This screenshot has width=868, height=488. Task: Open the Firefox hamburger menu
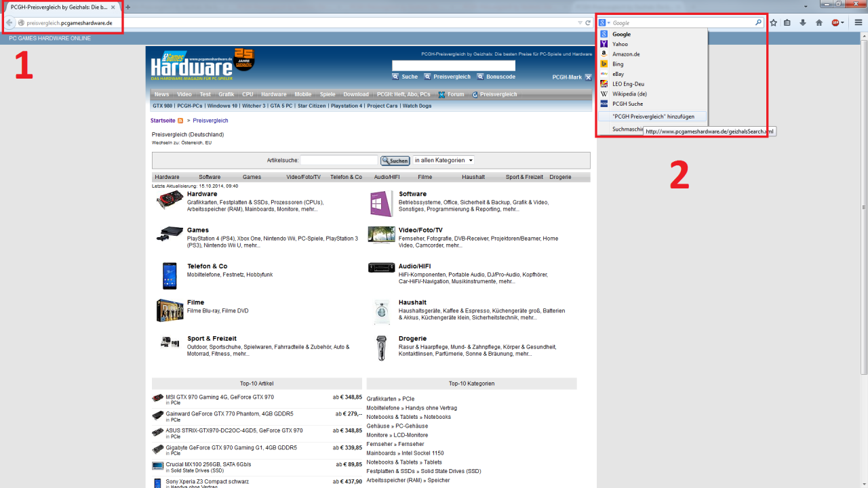859,22
